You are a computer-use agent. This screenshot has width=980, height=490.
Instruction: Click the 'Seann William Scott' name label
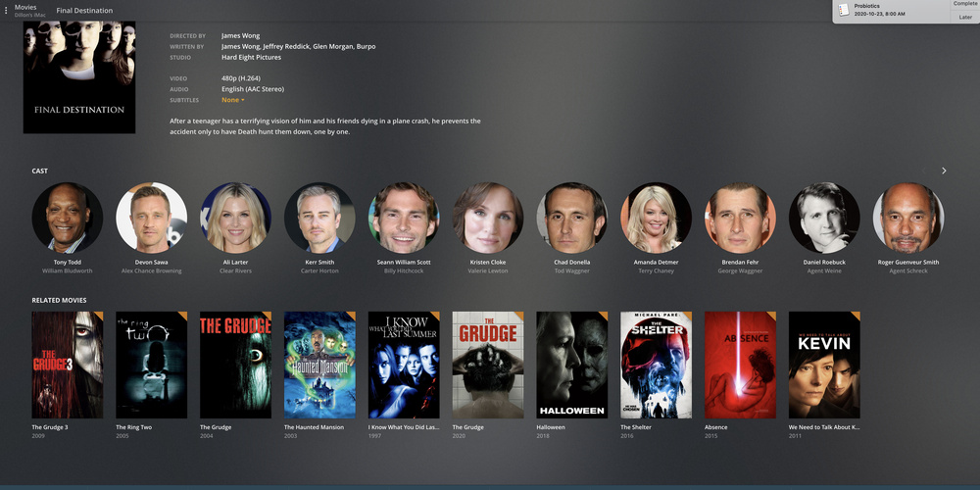click(x=404, y=263)
